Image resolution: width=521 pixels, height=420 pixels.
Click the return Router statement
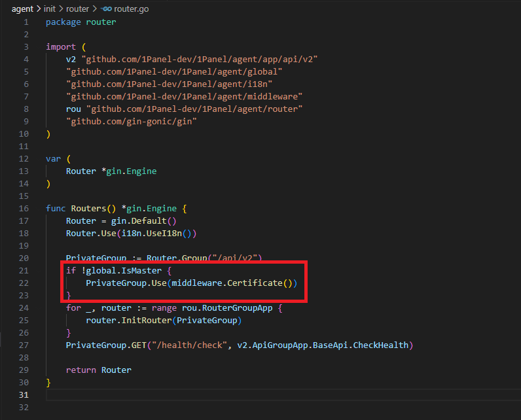point(98,370)
